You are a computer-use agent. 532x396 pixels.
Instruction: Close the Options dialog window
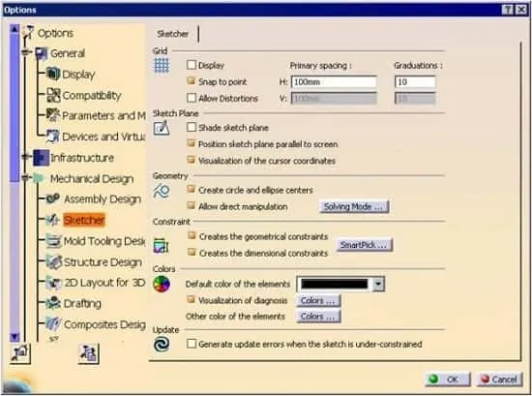(x=521, y=10)
